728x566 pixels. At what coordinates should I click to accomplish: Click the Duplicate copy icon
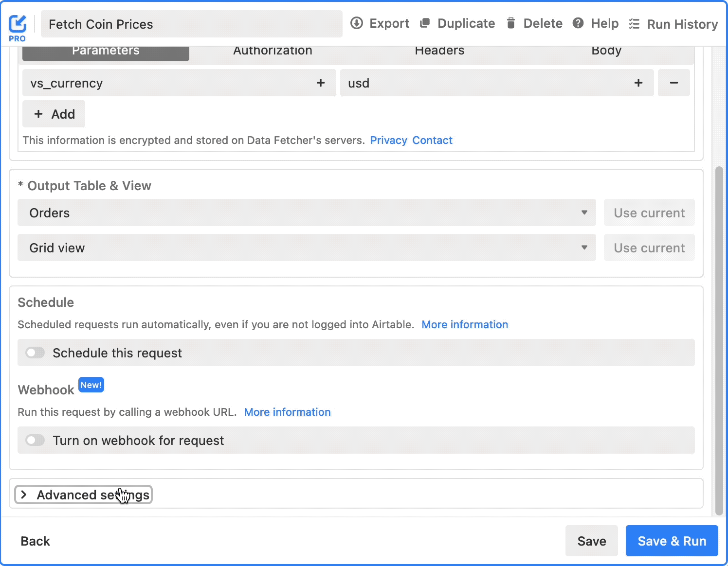(x=425, y=23)
